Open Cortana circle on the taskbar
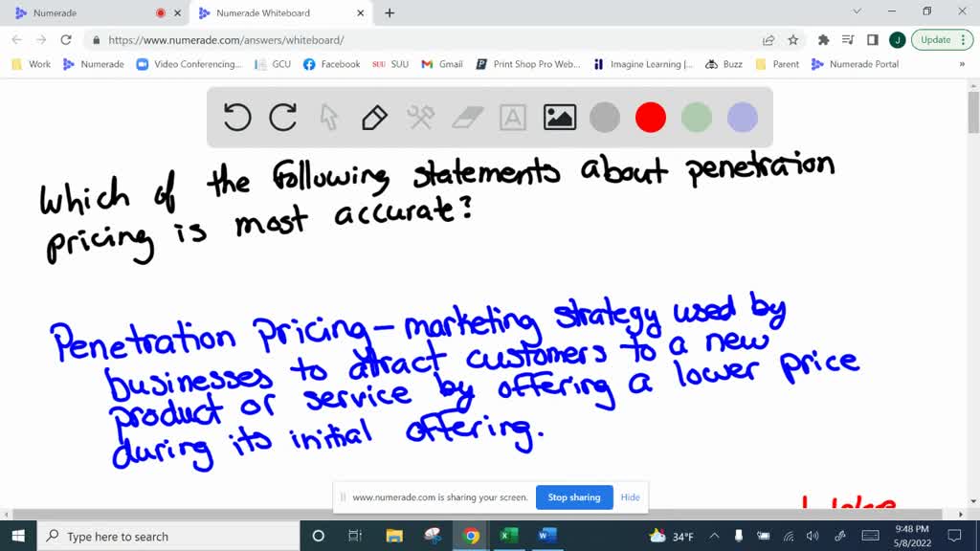 click(318, 536)
